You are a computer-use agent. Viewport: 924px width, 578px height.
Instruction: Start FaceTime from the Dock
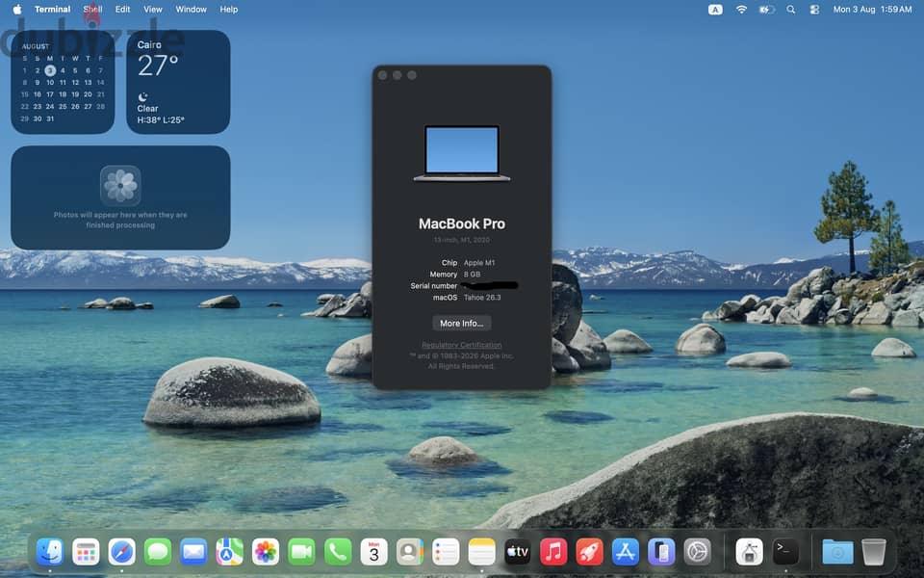(x=301, y=552)
